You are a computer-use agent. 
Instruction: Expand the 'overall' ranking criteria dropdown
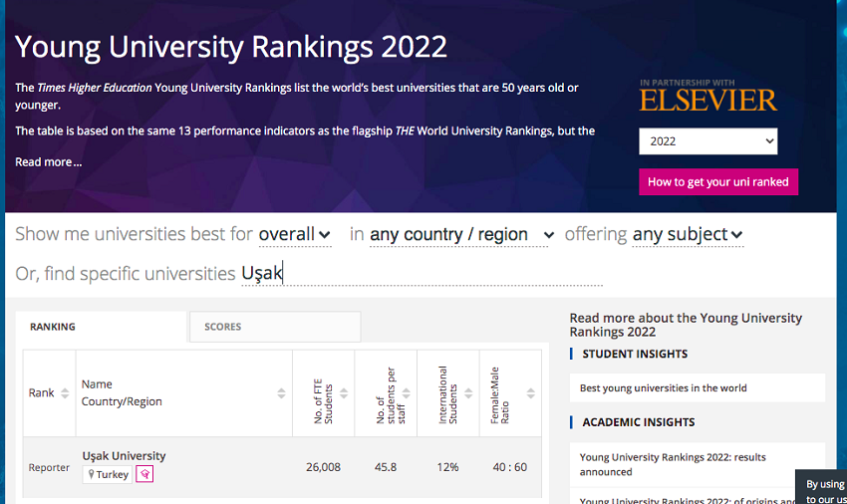[x=295, y=235]
